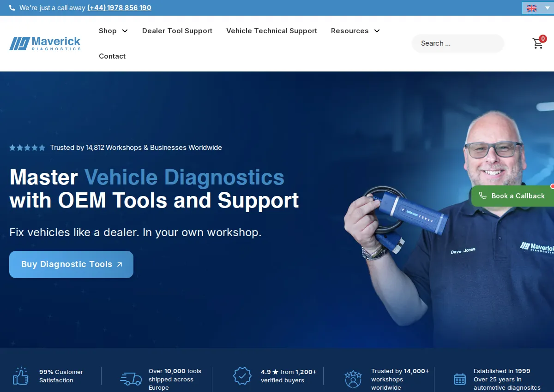Click '99% Customer Satisfaction' text
The height and width of the screenshot is (392, 554).
[61, 376]
